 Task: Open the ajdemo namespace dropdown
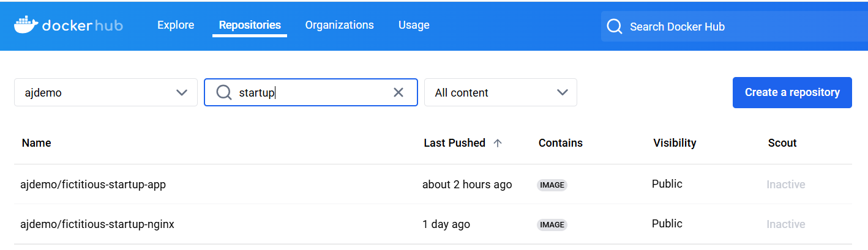[x=106, y=92]
